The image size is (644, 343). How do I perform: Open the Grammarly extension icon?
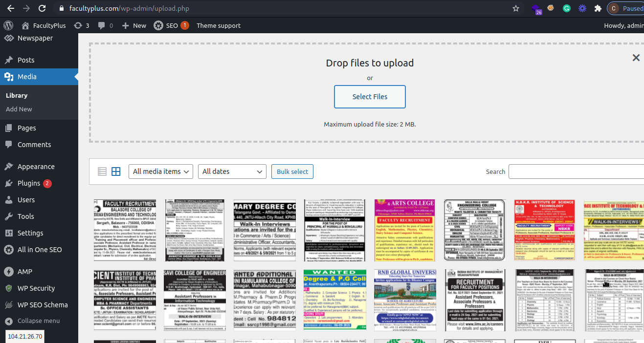pyautogui.click(x=567, y=8)
